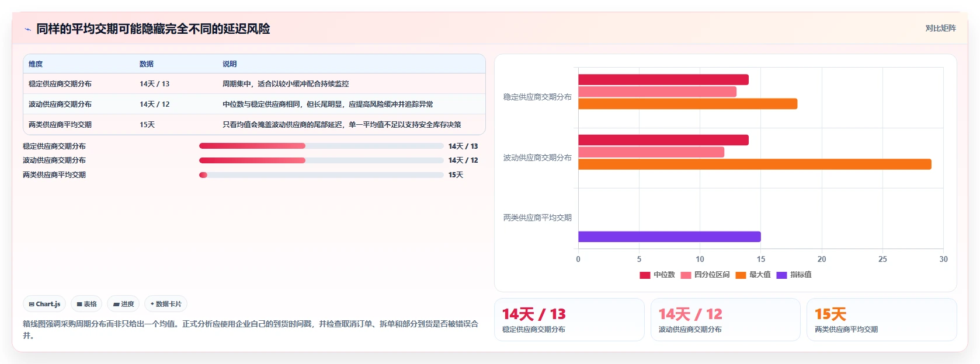This screenshot has width=980, height=364.
Task: Click progress value 14天 / 12
Action: tap(463, 160)
